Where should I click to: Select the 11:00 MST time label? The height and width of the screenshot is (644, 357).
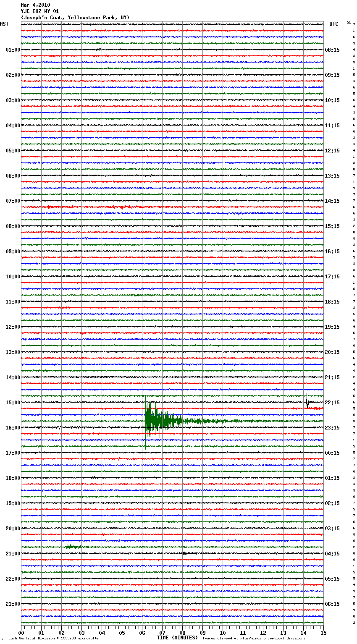(13, 302)
